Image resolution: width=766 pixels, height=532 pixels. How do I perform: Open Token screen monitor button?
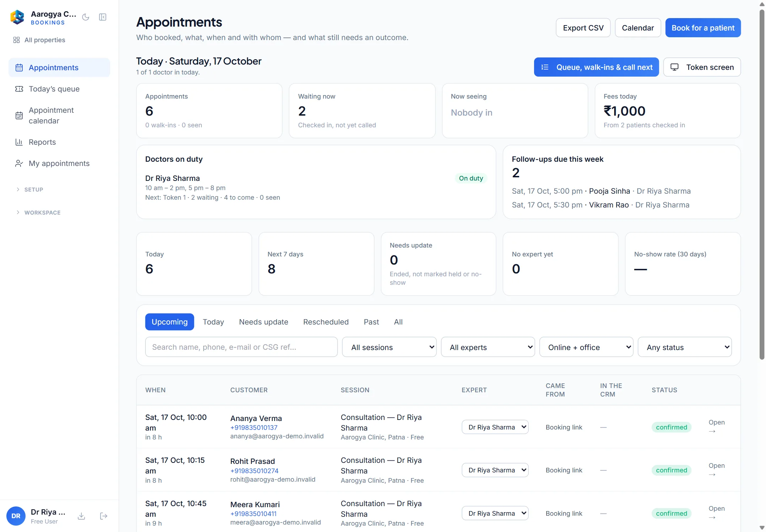point(702,67)
